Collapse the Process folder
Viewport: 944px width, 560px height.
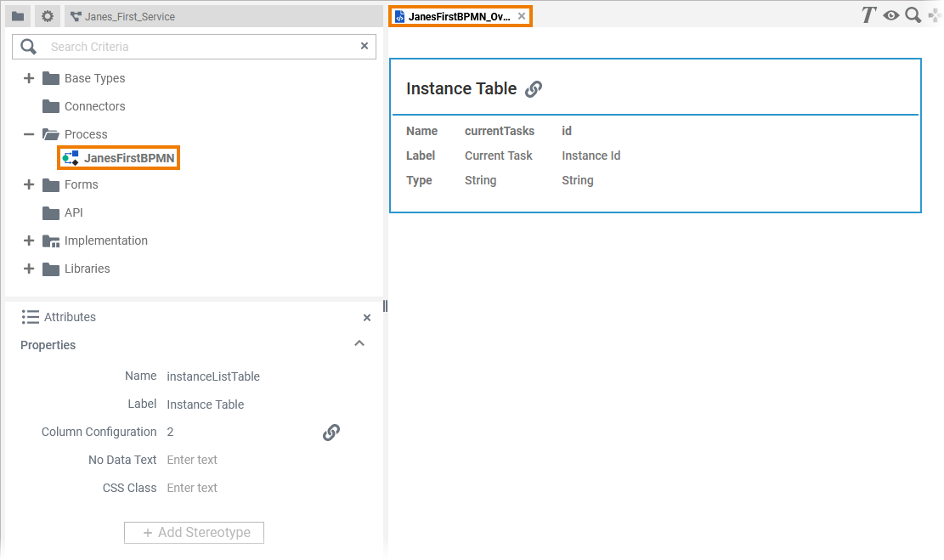pos(28,133)
